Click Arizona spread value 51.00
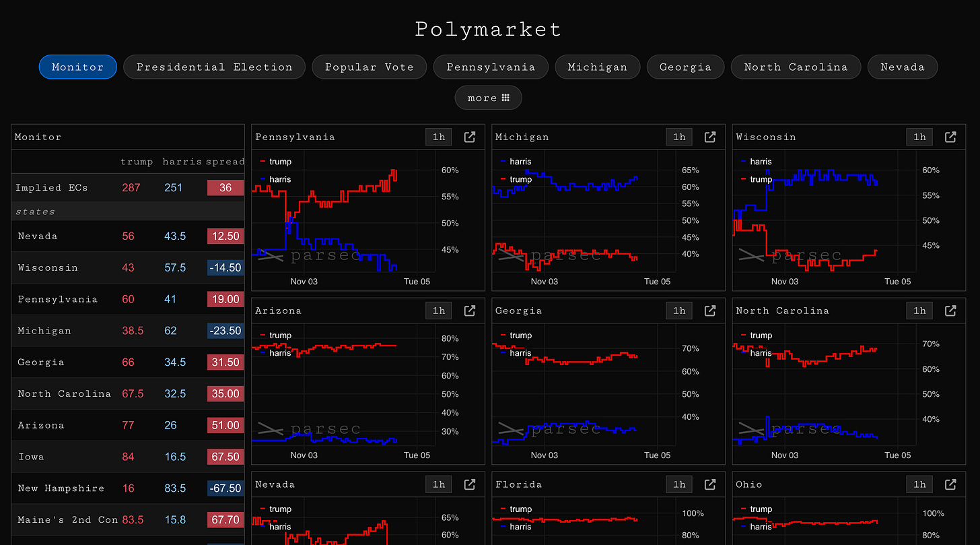Image resolution: width=980 pixels, height=545 pixels. 225,425
